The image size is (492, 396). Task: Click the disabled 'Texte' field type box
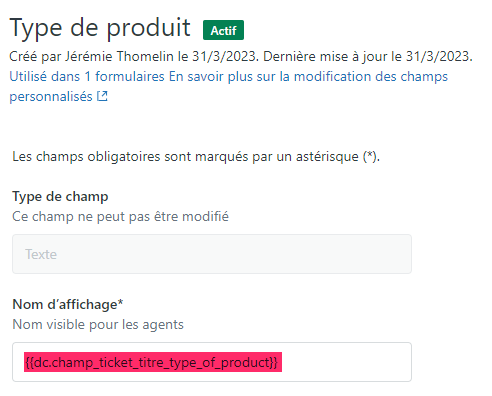(x=212, y=254)
